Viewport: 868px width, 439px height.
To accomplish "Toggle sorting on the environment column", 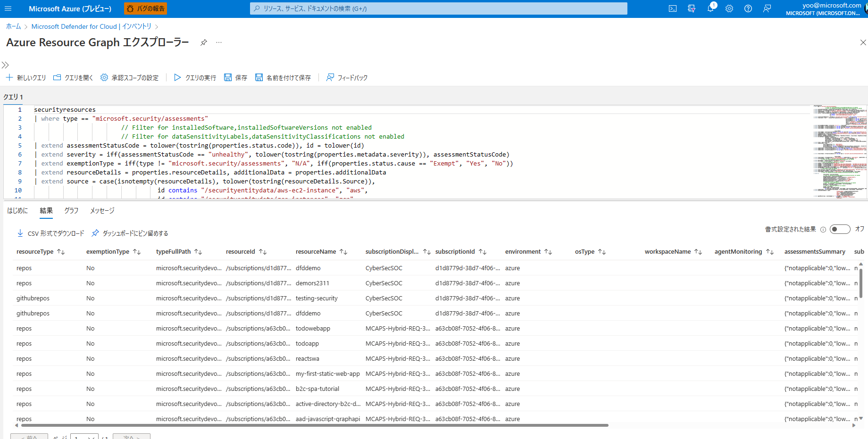I will [548, 251].
